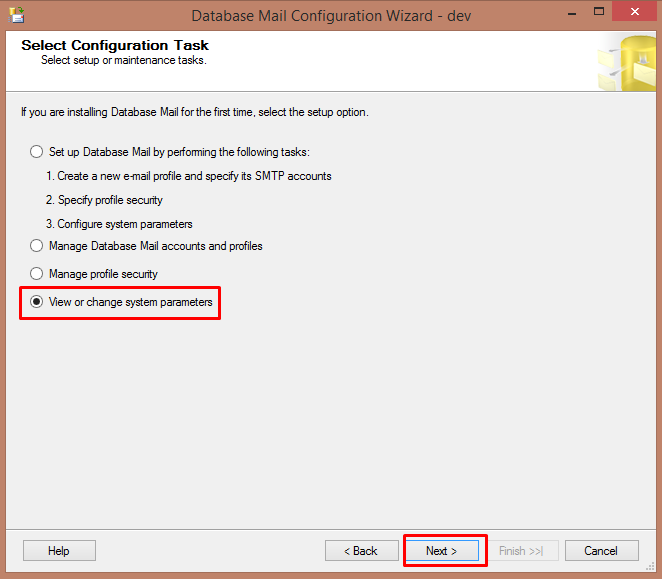The width and height of the screenshot is (662, 579).
Task: Click the window title text
Action: tap(332, 15)
